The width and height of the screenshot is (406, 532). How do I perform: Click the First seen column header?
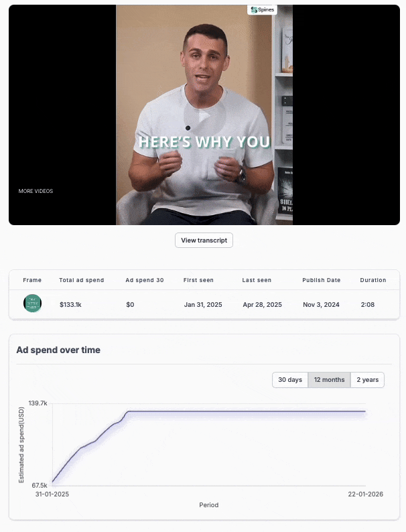coord(198,280)
